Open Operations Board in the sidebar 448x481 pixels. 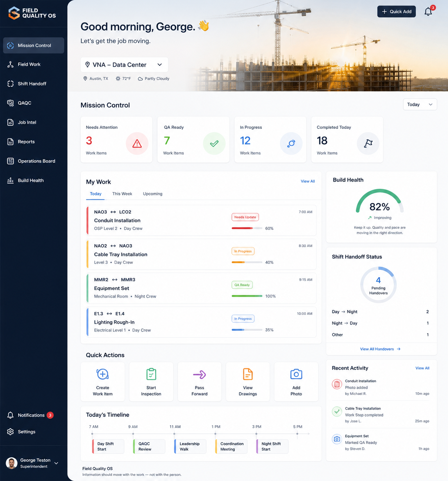34,161
